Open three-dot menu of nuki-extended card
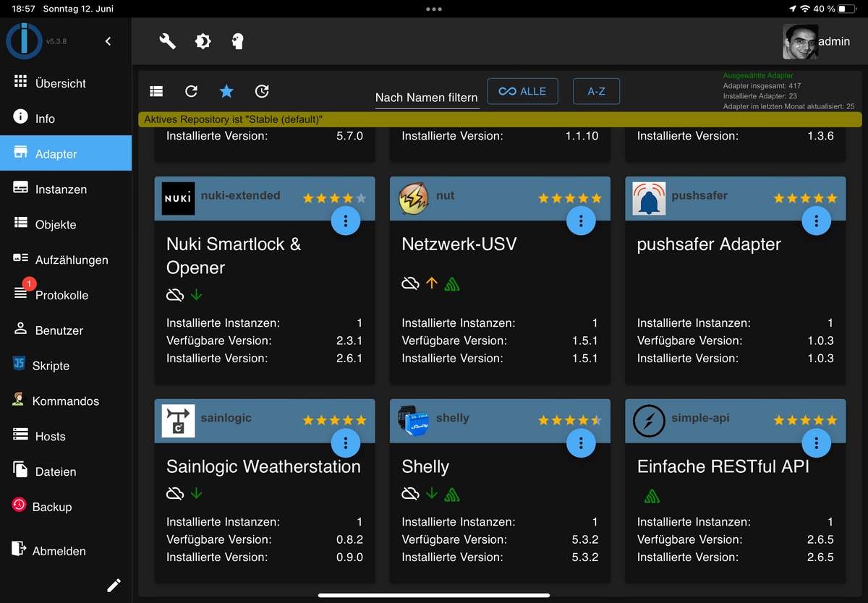This screenshot has width=868, height=603. pos(346,221)
